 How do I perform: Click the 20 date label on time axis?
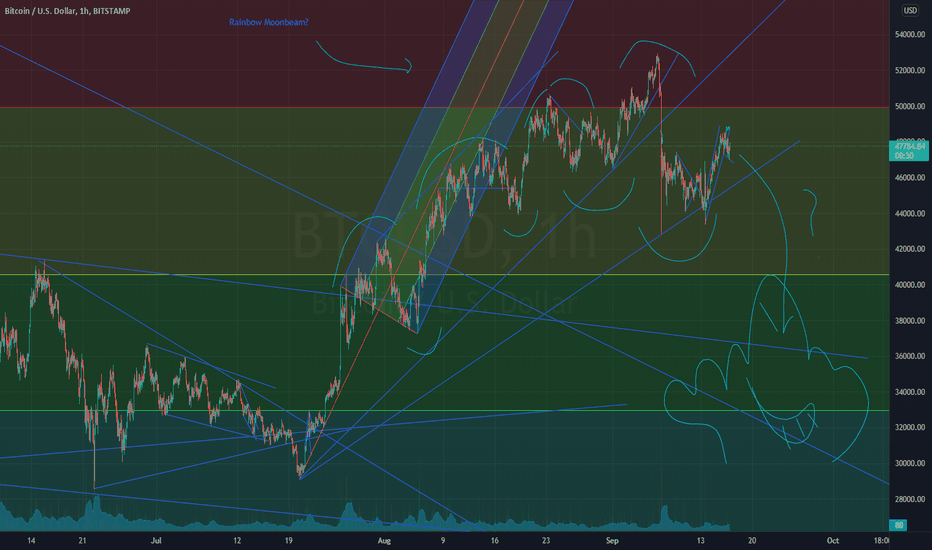tap(752, 540)
